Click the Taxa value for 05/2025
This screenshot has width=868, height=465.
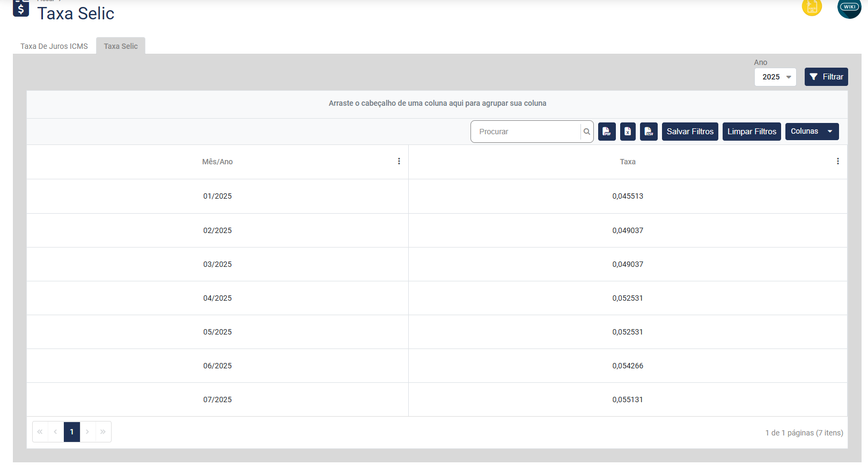628,332
